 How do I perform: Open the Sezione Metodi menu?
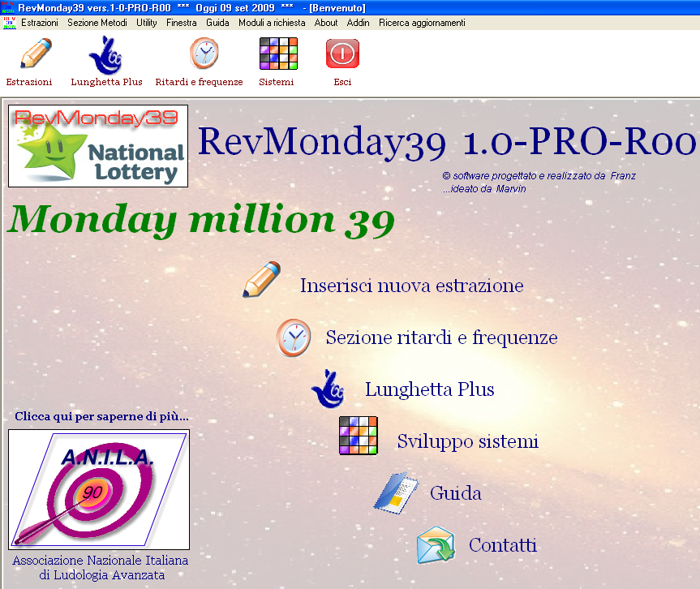click(x=97, y=23)
